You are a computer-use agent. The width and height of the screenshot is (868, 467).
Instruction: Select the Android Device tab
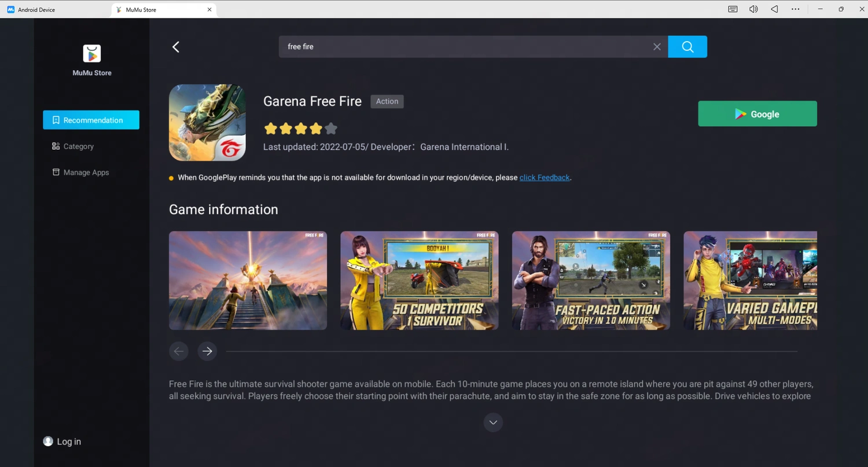click(x=36, y=9)
